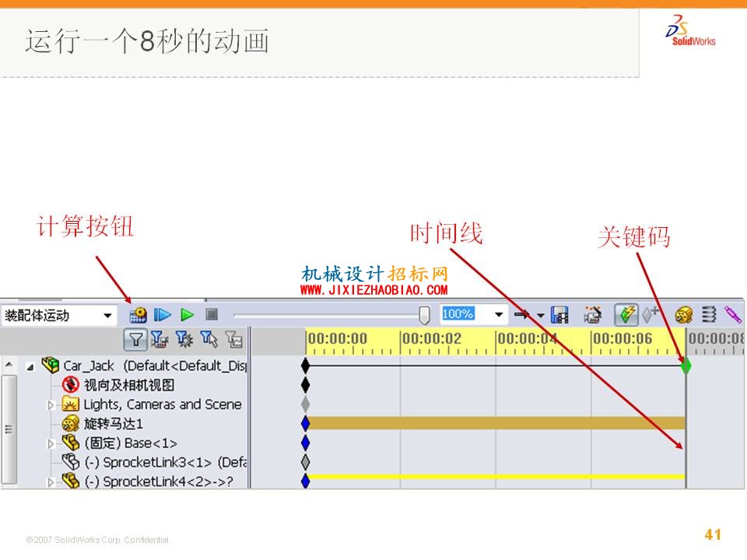Viewport: 747px width, 560px height.
Task: Click the green end keypoint diamond
Action: click(x=686, y=366)
